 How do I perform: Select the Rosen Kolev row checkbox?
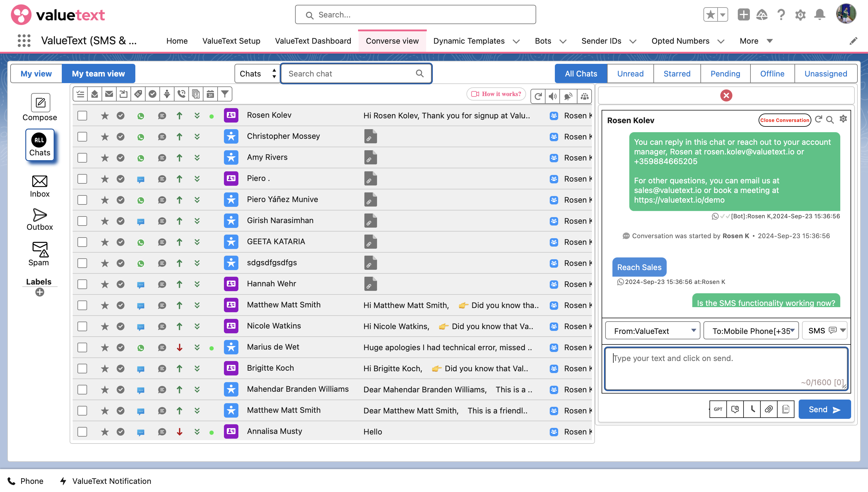82,116
